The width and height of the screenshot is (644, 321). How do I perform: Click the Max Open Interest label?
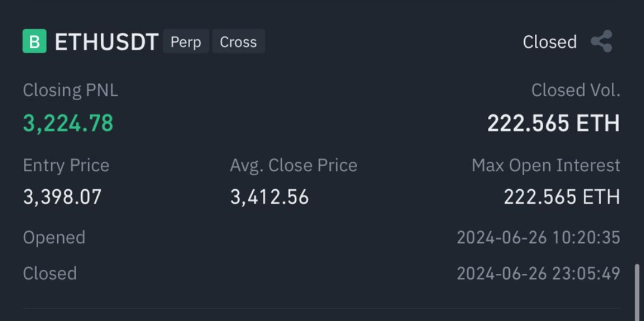(x=546, y=165)
